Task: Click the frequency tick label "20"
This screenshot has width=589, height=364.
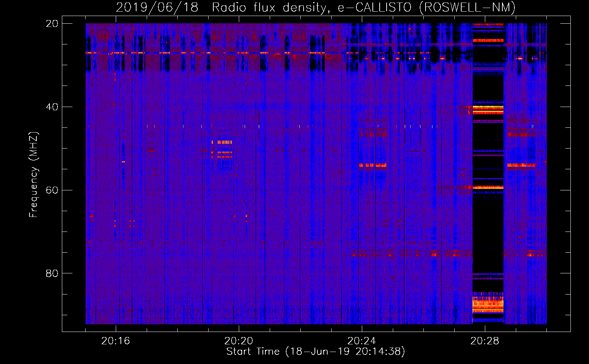Action: tap(52, 24)
